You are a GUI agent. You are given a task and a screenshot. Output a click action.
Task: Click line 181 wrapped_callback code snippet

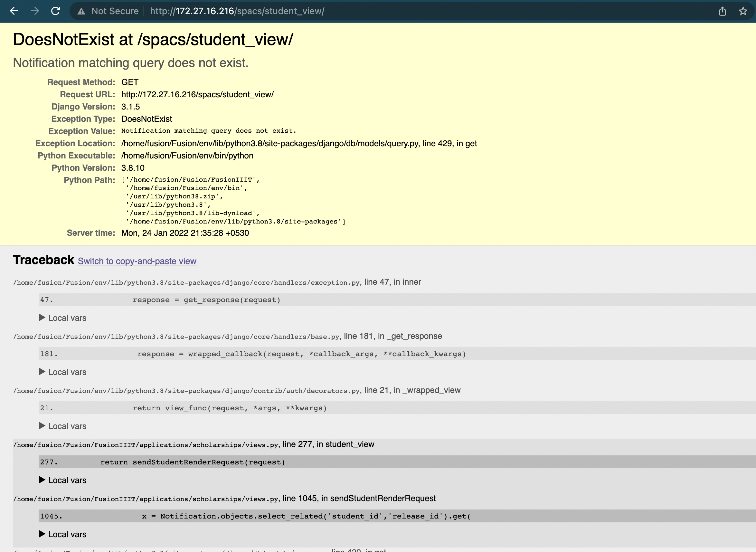(x=301, y=354)
